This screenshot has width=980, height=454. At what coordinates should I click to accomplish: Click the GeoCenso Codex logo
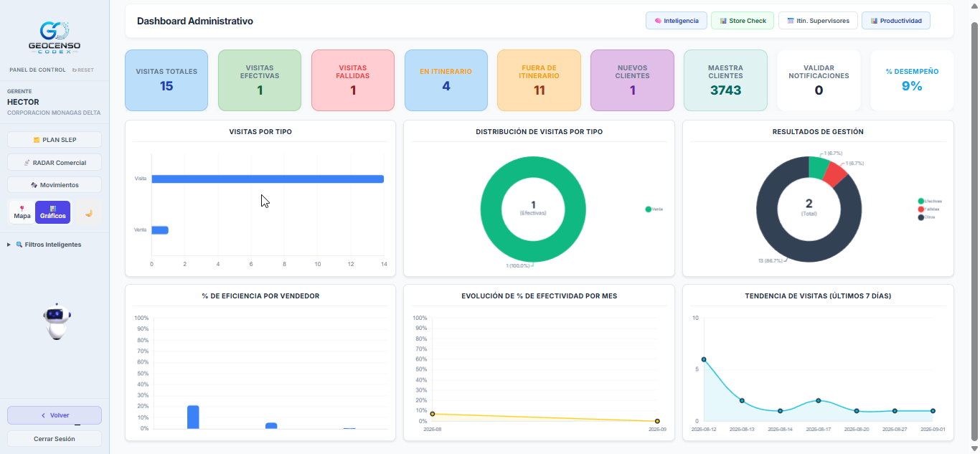(x=54, y=37)
